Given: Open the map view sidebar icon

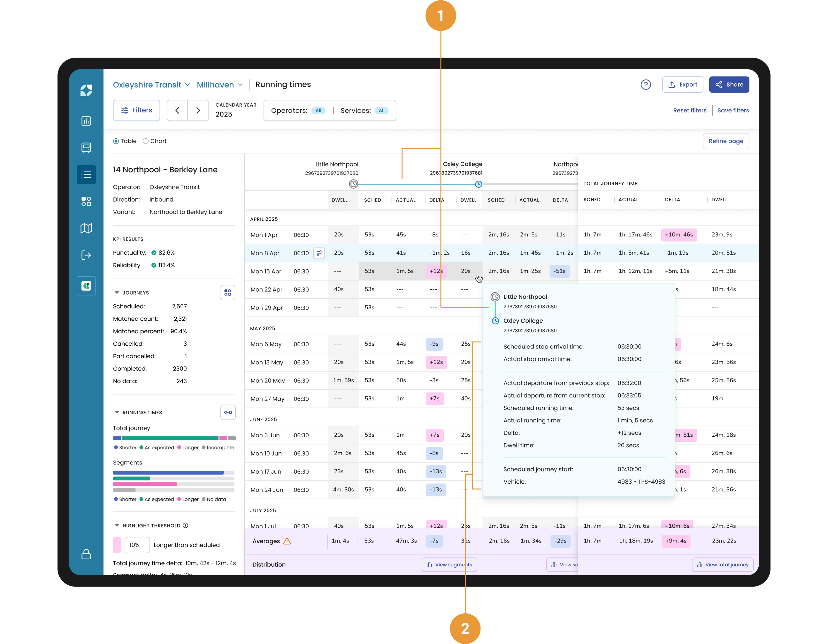Looking at the screenshot, I should (86, 228).
